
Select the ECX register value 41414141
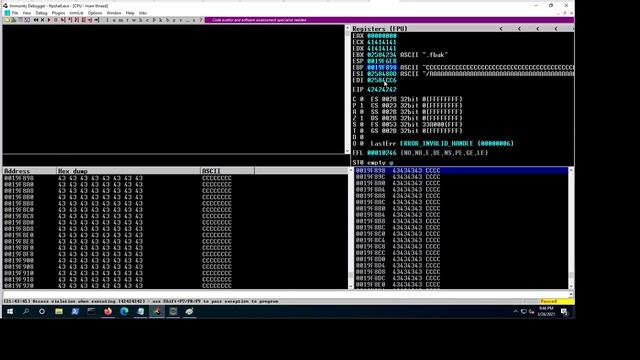(382, 42)
